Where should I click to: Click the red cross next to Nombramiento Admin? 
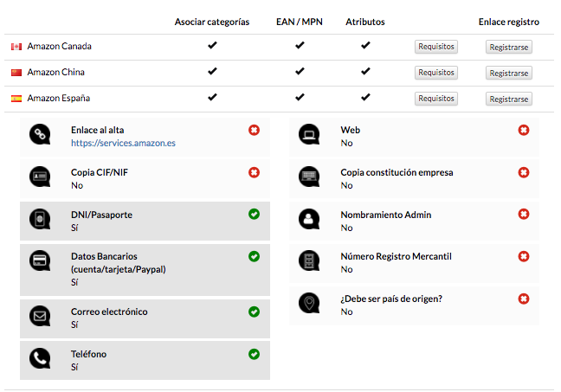tap(524, 215)
